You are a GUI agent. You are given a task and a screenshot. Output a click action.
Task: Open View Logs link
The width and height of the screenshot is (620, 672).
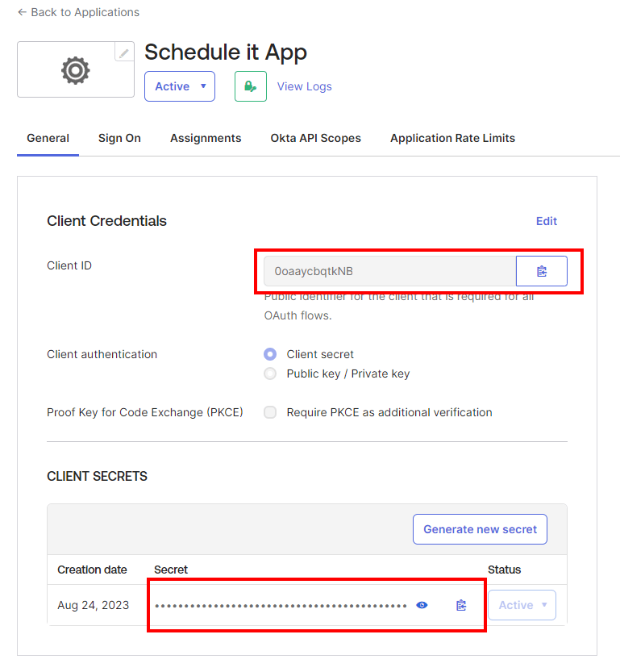(x=305, y=86)
